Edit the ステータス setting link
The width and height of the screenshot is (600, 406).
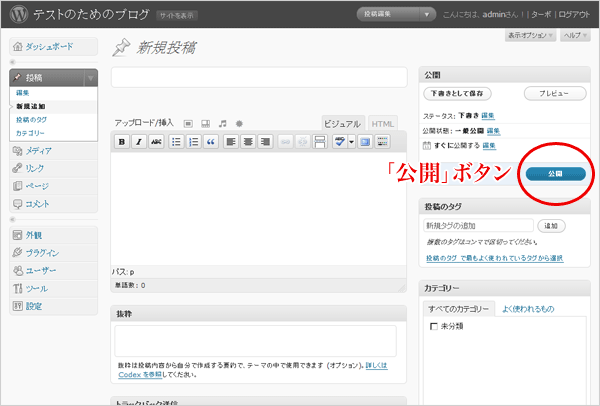click(x=488, y=116)
